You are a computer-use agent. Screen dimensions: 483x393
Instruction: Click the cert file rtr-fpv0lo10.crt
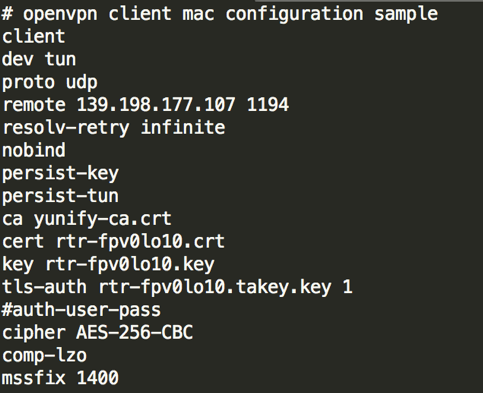pos(140,242)
